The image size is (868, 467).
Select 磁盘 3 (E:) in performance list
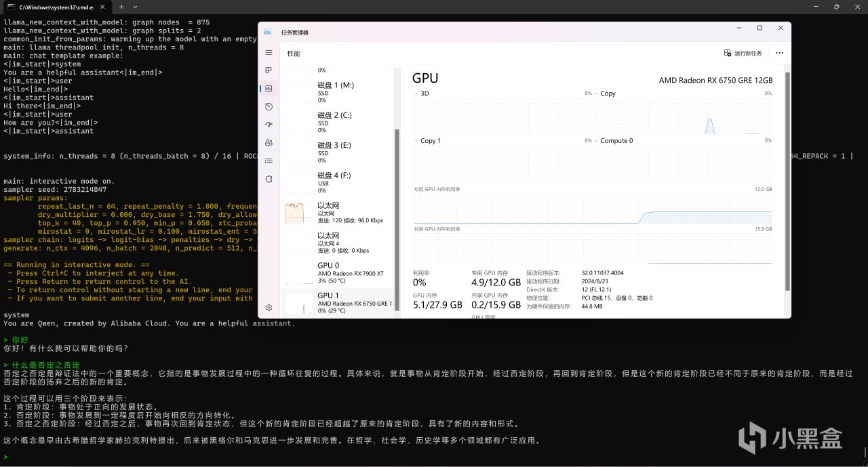coord(338,153)
